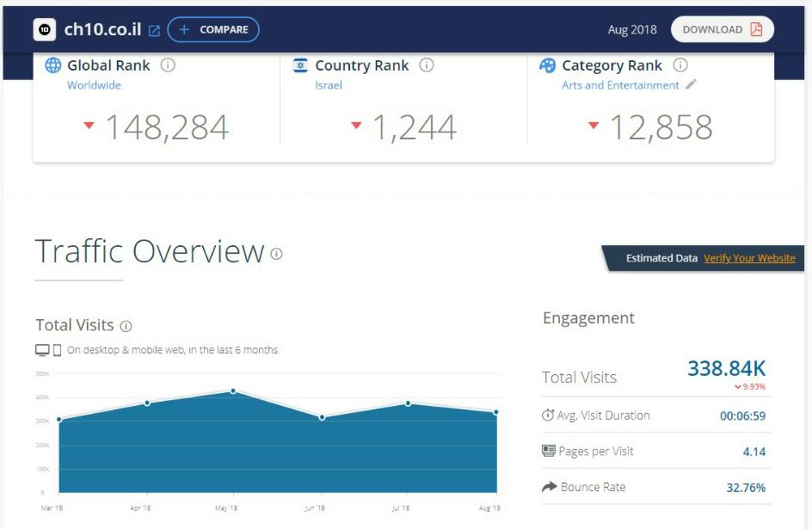The height and width of the screenshot is (529, 812).
Task: Click the Category Rank palette icon
Action: click(x=547, y=65)
